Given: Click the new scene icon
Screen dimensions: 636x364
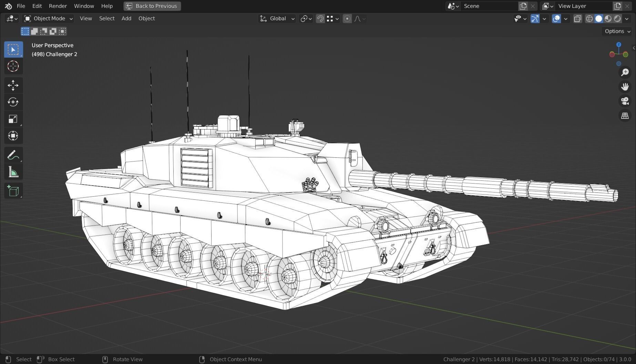Looking at the screenshot, I should (x=523, y=6).
